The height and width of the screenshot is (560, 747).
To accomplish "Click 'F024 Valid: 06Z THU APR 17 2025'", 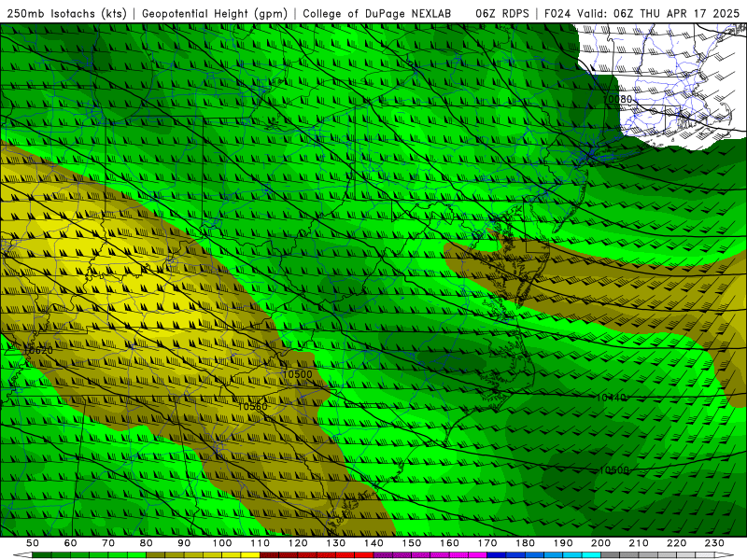I will click(x=641, y=14).
